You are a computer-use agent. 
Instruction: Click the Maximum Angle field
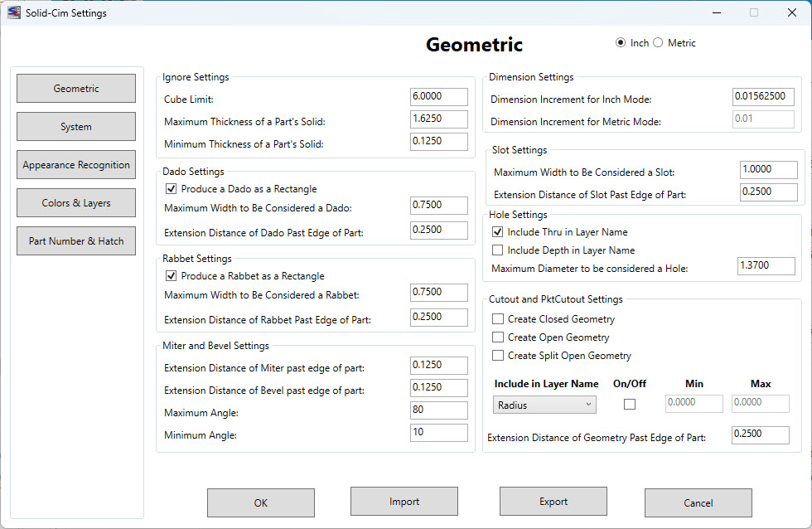[x=438, y=410]
